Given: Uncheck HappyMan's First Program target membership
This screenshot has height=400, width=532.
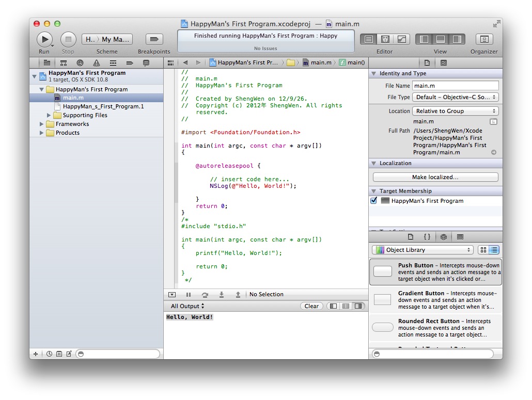Looking at the screenshot, I should [374, 201].
